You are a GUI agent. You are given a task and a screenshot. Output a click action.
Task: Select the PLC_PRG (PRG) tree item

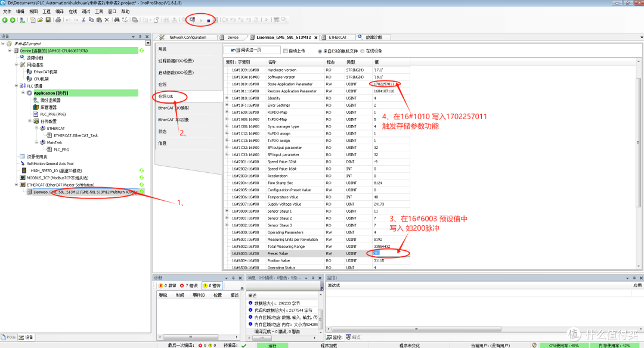52,114
